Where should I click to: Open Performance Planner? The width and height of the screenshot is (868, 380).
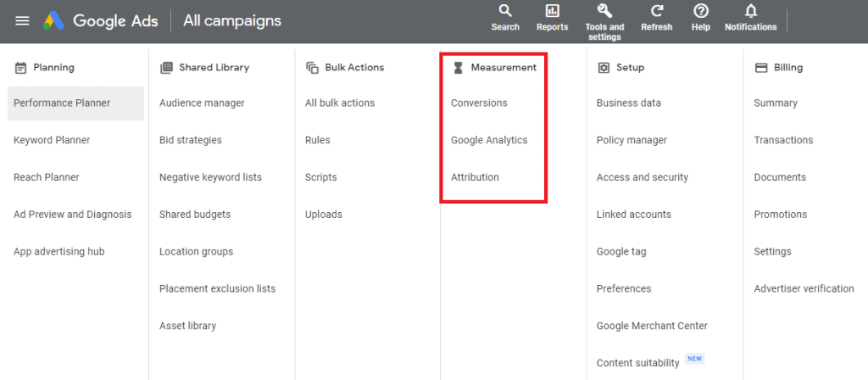pos(75,103)
